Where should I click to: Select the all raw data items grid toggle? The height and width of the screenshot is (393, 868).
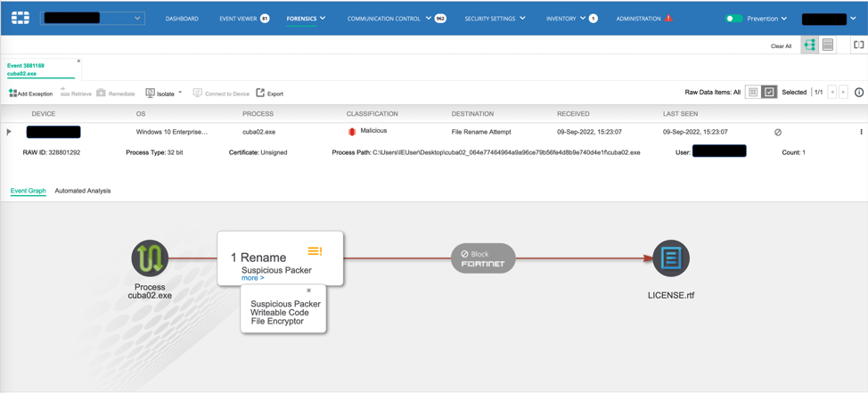(753, 93)
